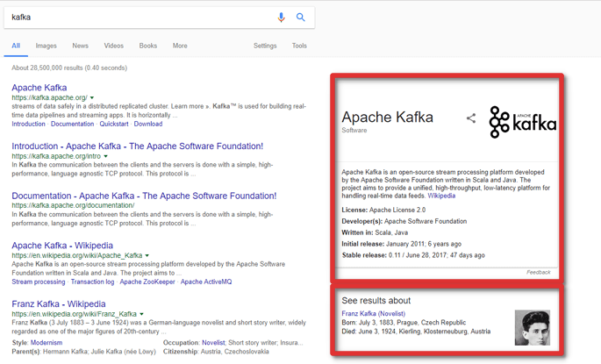Click the Download sitelink
The image size is (601, 364).
click(148, 124)
